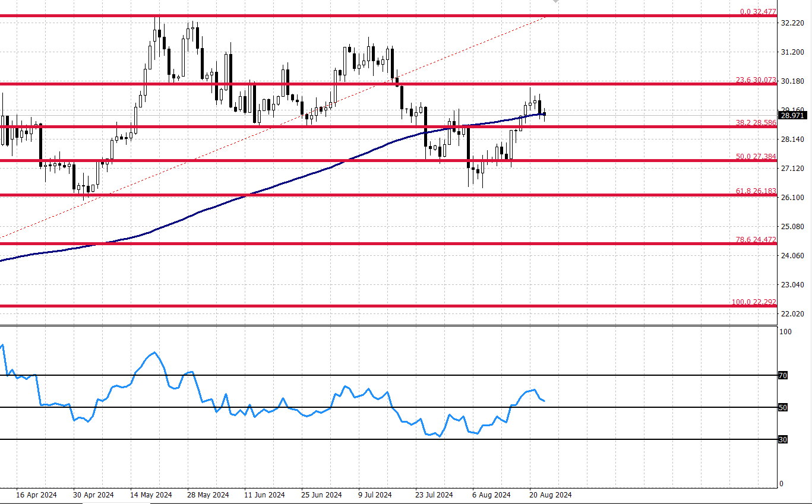This screenshot has height=504, width=812.
Task: Click the date label 11 Jun 2024
Action: (264, 495)
